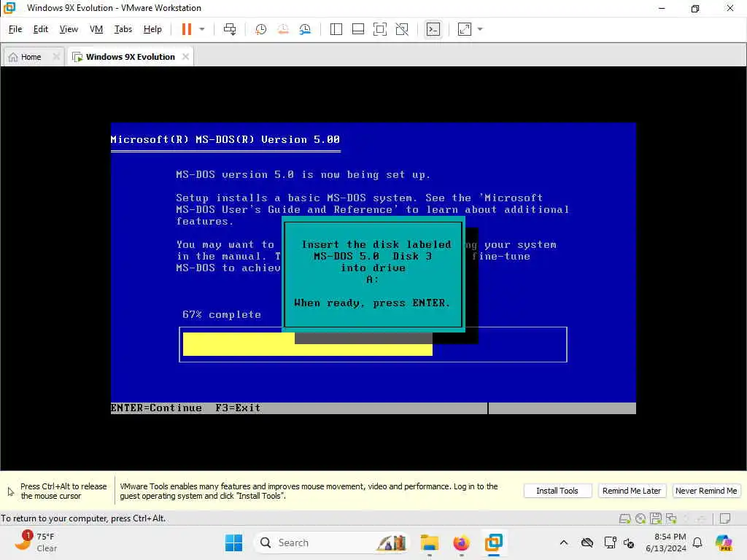
Task: Open the Copilot preview icon
Action: [724, 542]
